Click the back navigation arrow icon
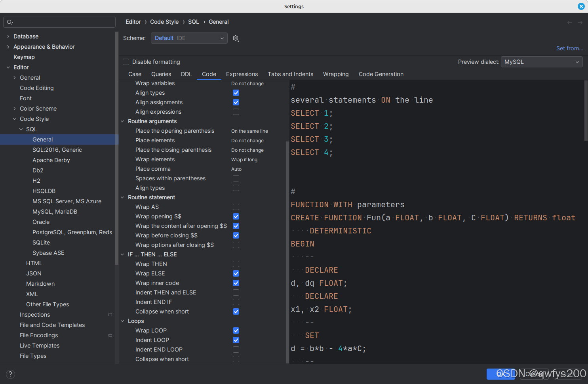Screen dimensions: 588x384 click(x=570, y=22)
